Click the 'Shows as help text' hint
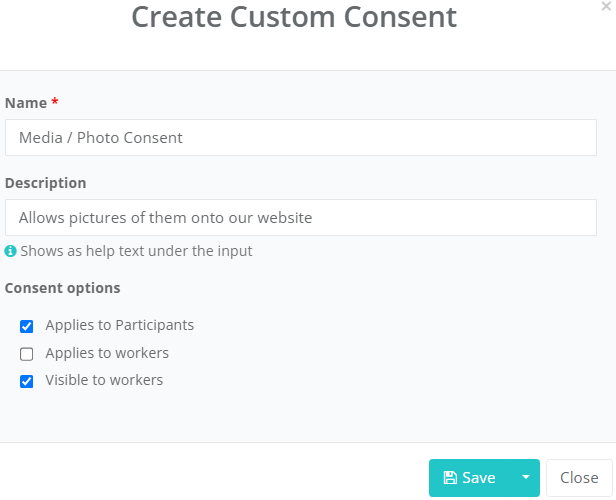616x500 pixels. click(136, 251)
